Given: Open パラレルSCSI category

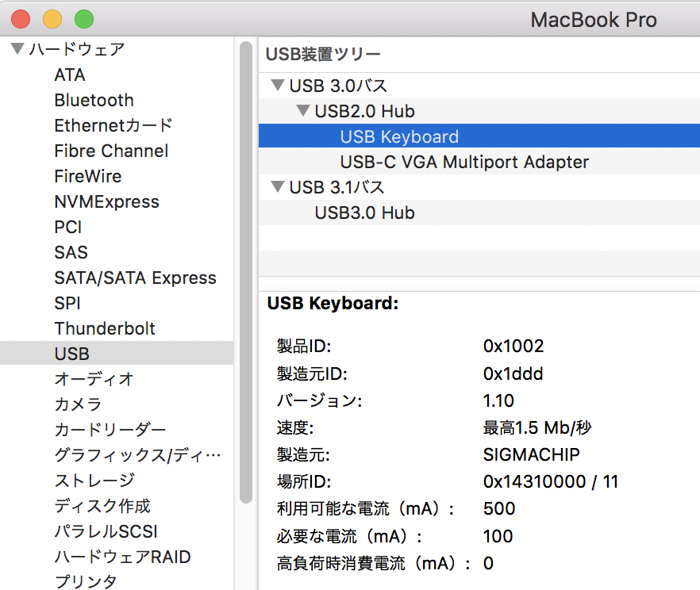Looking at the screenshot, I should point(106,531).
